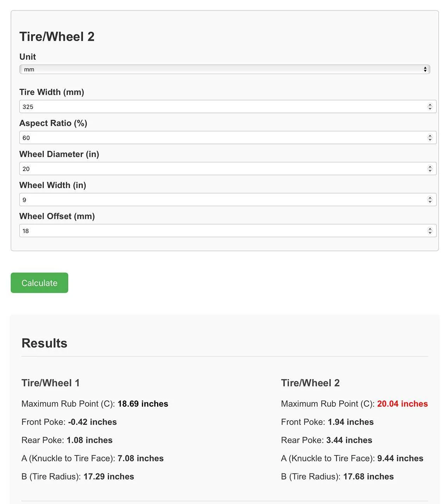The height and width of the screenshot is (504, 448).
Task: Click the Tire Width stepper down arrow
Action: pyautogui.click(x=430, y=109)
